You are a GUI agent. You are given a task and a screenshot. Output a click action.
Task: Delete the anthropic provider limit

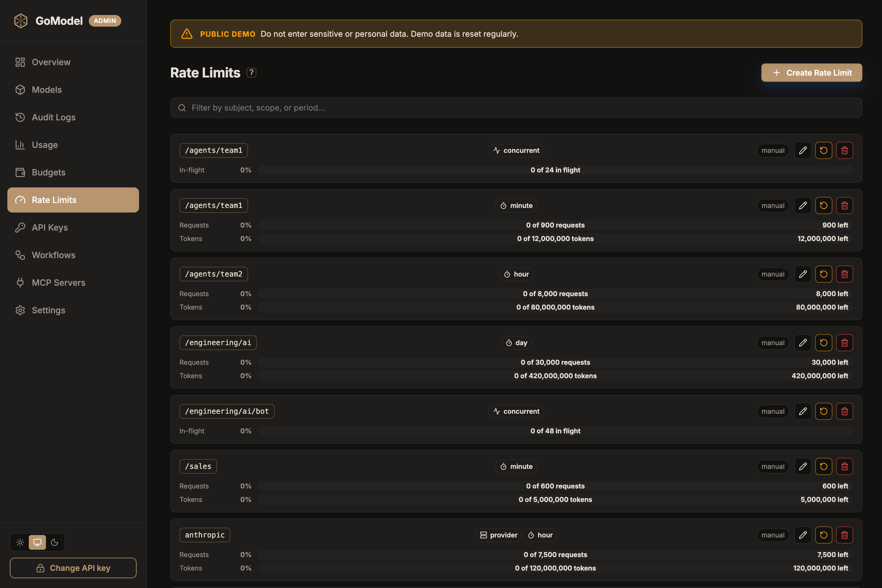point(845,535)
